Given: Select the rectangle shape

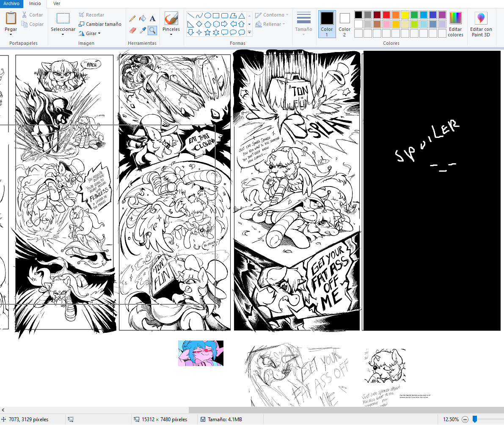Looking at the screenshot, I should [x=216, y=15].
